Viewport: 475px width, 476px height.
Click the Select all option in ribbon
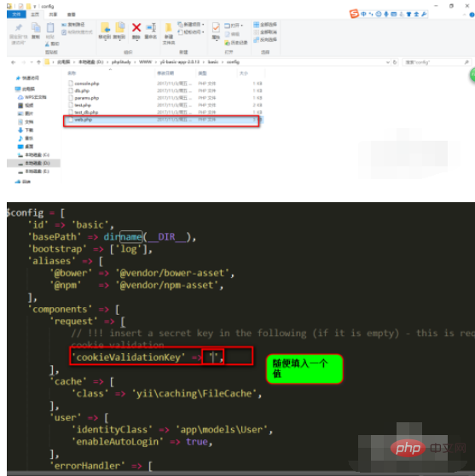pos(265,24)
